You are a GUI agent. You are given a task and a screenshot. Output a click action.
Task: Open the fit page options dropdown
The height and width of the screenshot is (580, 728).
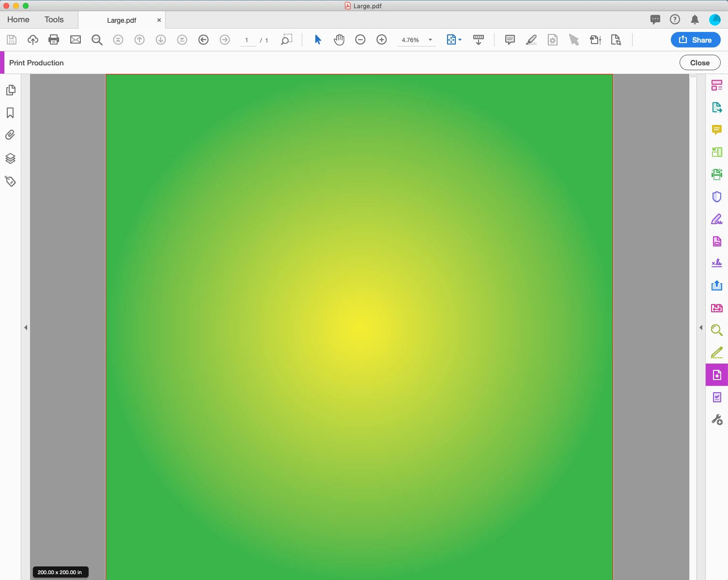point(454,40)
